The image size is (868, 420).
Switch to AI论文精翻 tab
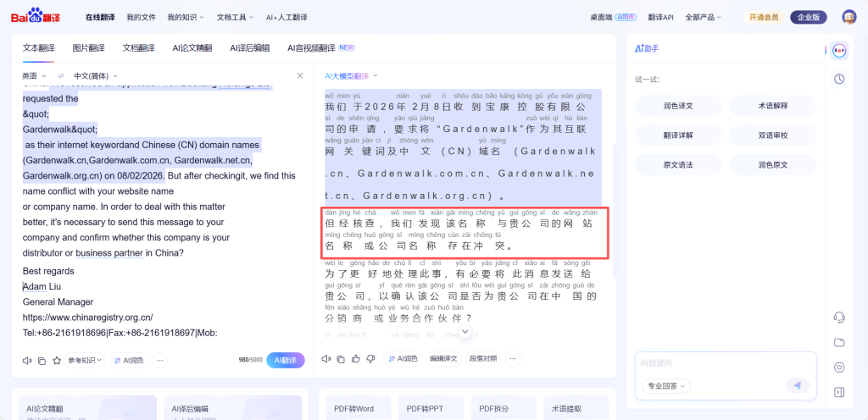point(192,48)
